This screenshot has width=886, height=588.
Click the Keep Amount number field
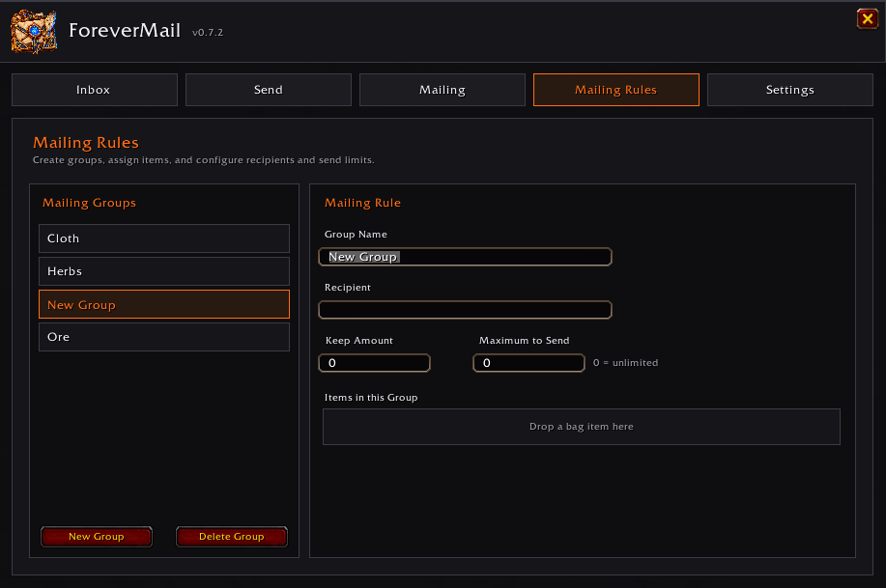tap(374, 363)
